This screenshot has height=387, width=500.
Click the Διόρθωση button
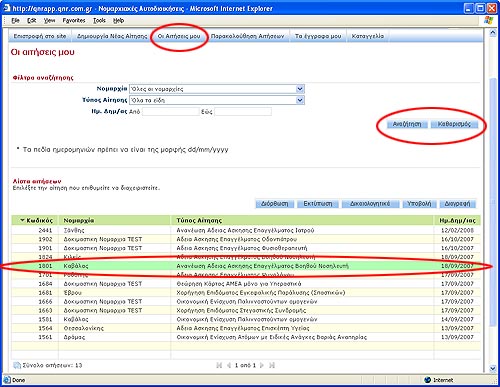tap(274, 204)
